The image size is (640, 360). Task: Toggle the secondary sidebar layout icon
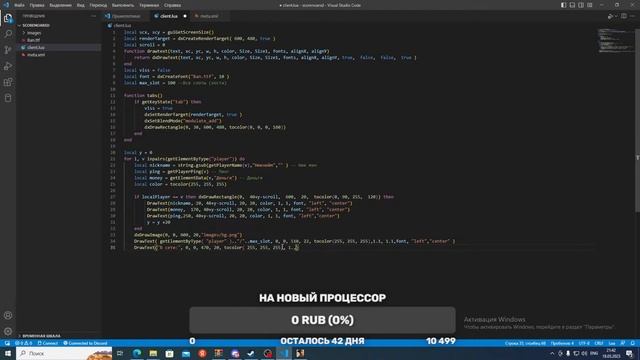(581, 5)
